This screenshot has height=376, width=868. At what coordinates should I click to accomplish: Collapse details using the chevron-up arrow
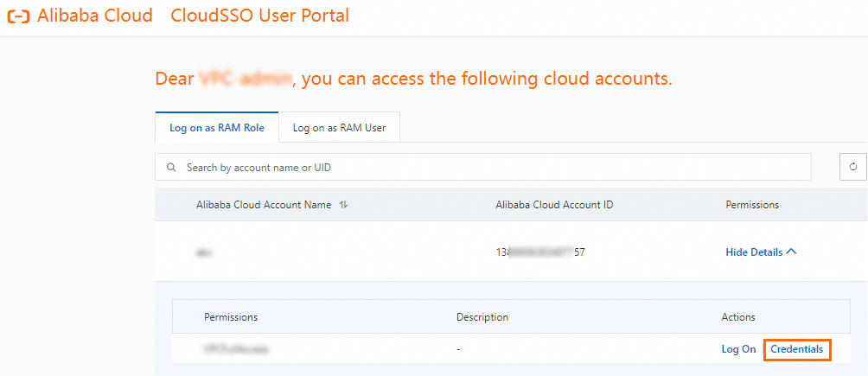[x=792, y=252]
